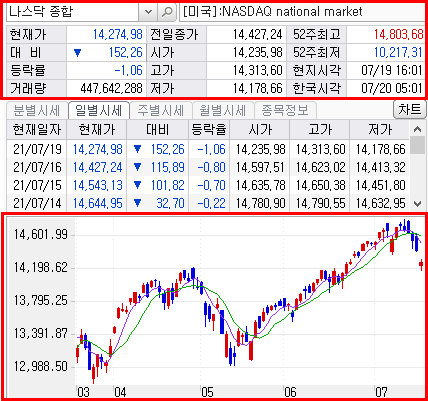428x401 pixels.
Task: Switch to the 분별시세 tab
Action: pyautogui.click(x=37, y=110)
